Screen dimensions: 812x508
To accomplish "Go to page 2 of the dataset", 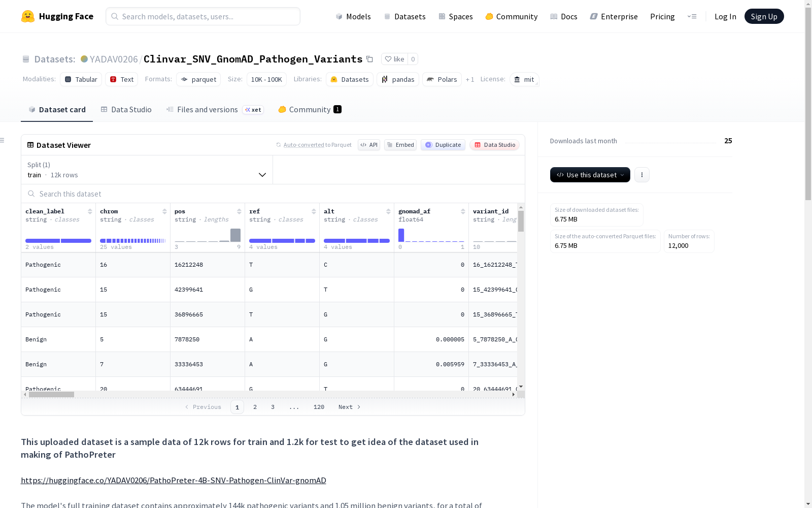I will pyautogui.click(x=255, y=407).
